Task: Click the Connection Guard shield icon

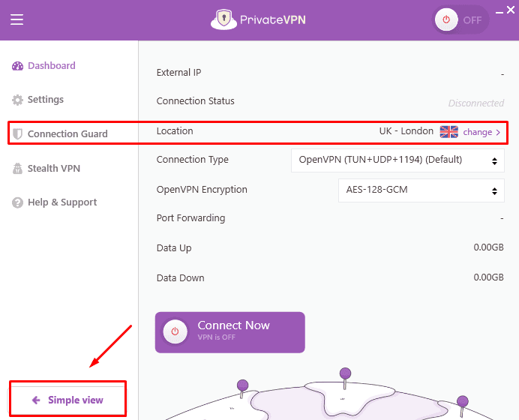Action: (18, 134)
